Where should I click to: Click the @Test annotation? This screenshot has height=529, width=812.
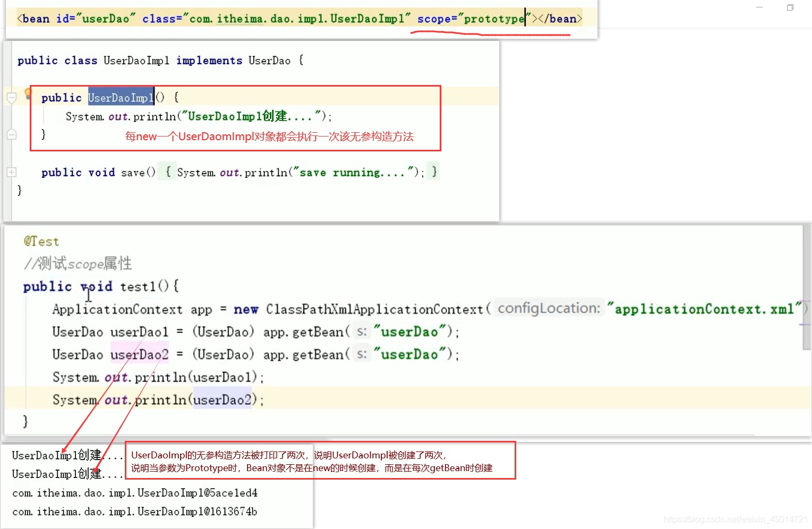[41, 242]
